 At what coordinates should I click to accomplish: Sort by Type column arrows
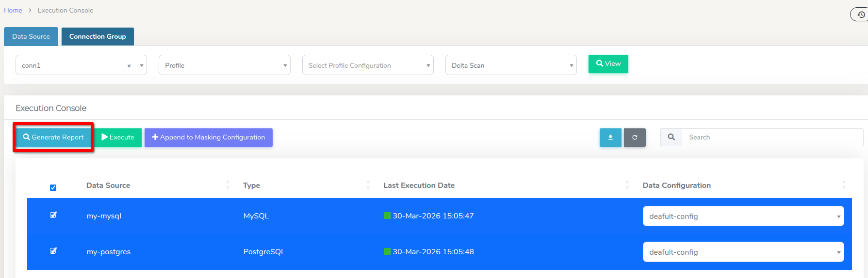point(368,185)
